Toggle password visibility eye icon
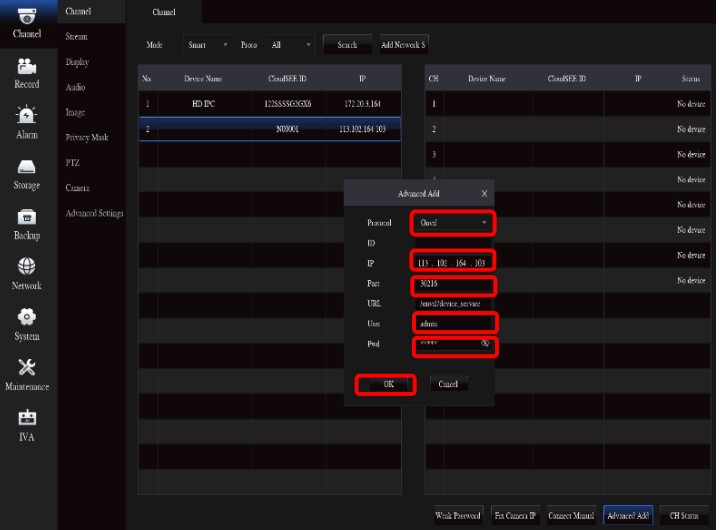The image size is (719, 530). point(485,344)
